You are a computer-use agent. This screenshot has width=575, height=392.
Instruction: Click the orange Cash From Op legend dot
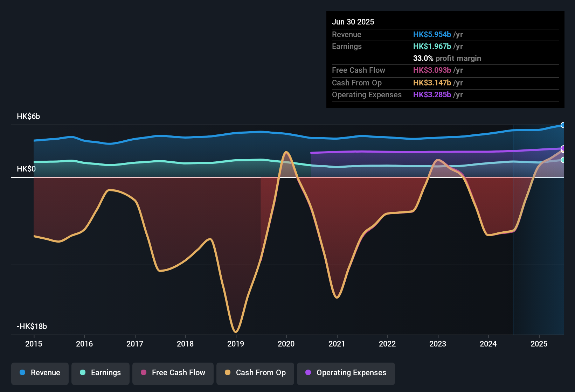point(228,373)
